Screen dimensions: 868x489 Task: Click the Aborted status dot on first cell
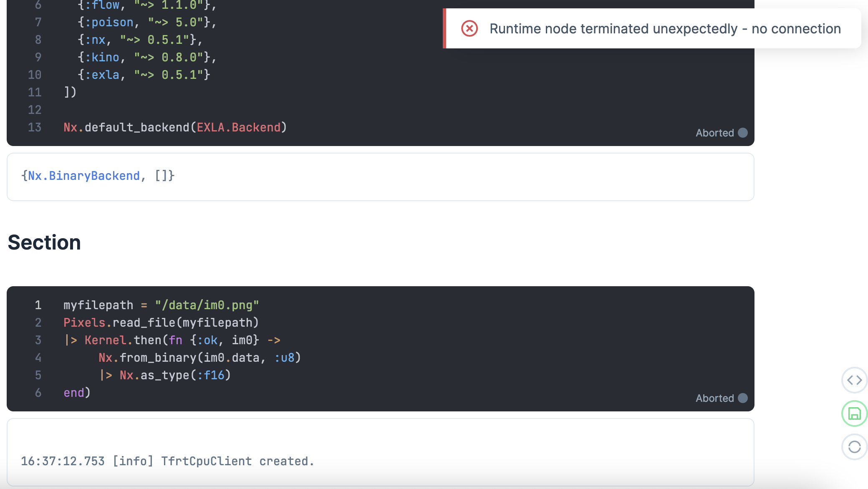click(742, 133)
